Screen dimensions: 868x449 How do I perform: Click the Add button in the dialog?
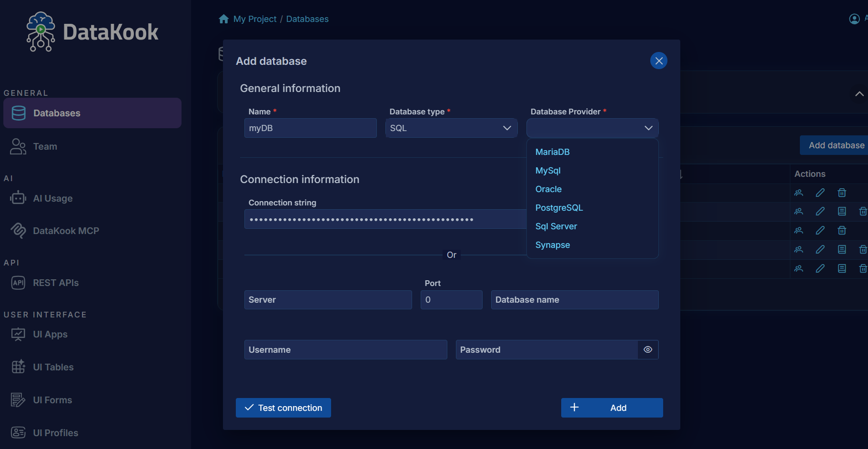(612, 408)
